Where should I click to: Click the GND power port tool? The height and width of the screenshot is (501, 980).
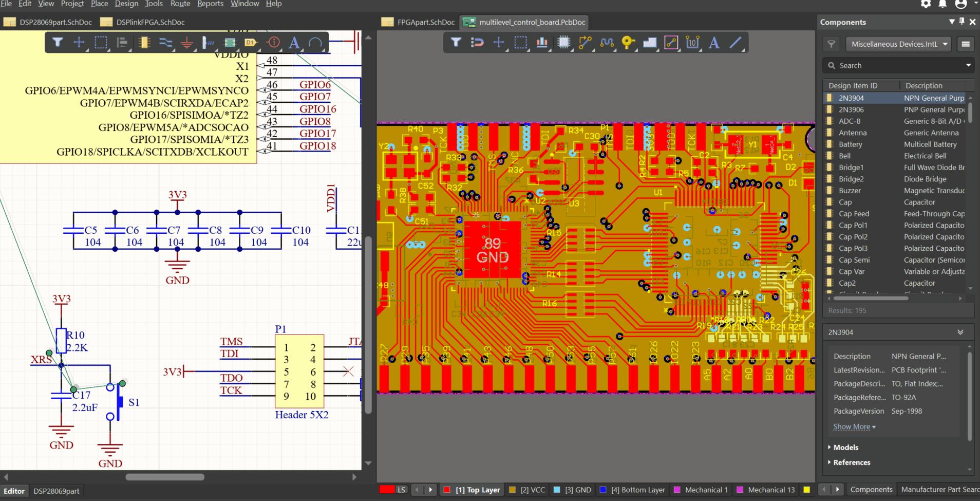[187, 43]
